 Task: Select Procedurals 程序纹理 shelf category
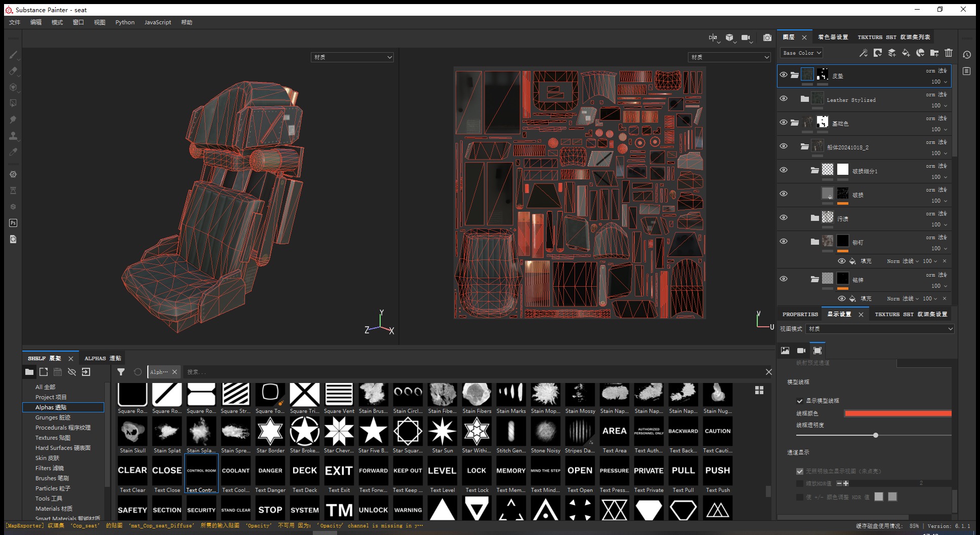(x=63, y=428)
